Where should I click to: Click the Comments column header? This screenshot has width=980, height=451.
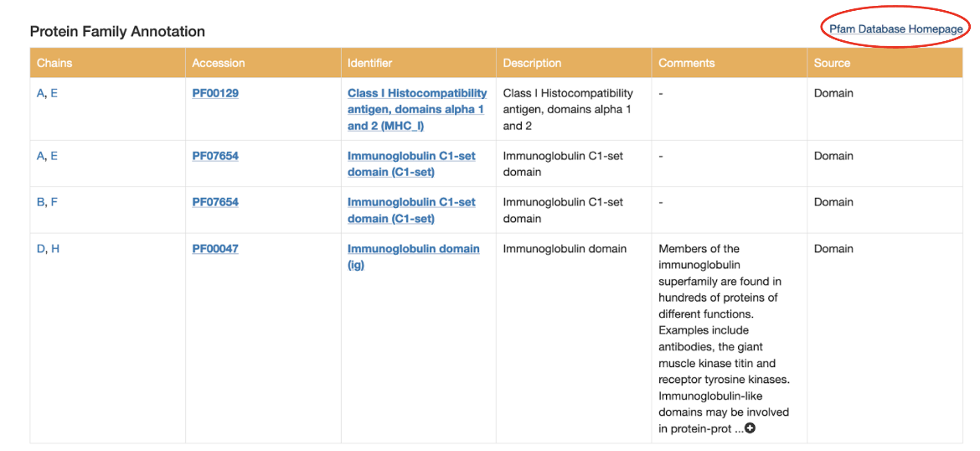click(x=687, y=63)
